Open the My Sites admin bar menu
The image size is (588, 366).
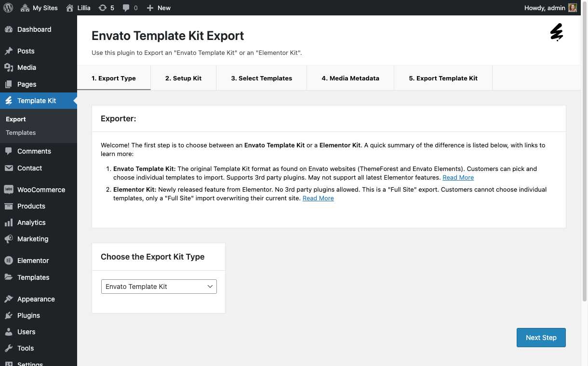point(39,8)
